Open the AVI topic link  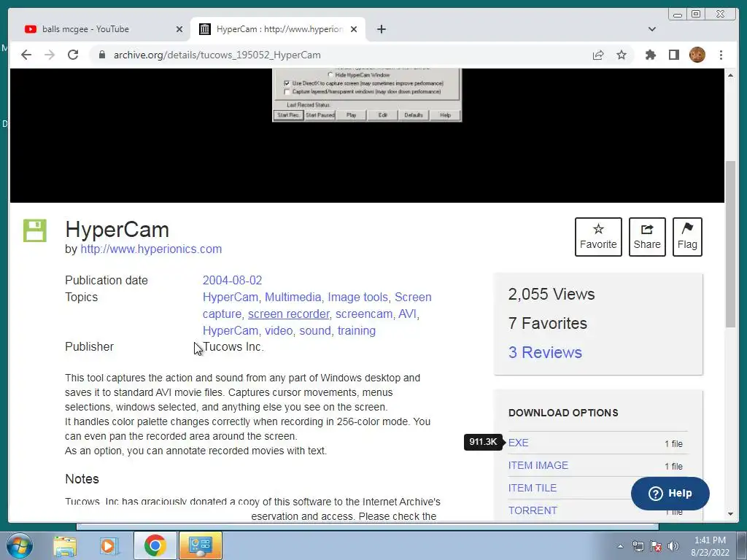(407, 314)
